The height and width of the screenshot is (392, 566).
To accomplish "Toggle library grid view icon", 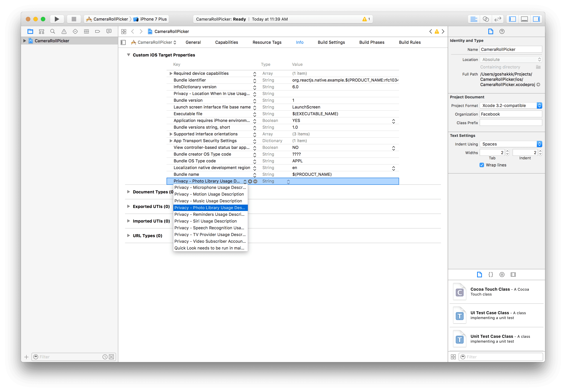I will coord(453,357).
